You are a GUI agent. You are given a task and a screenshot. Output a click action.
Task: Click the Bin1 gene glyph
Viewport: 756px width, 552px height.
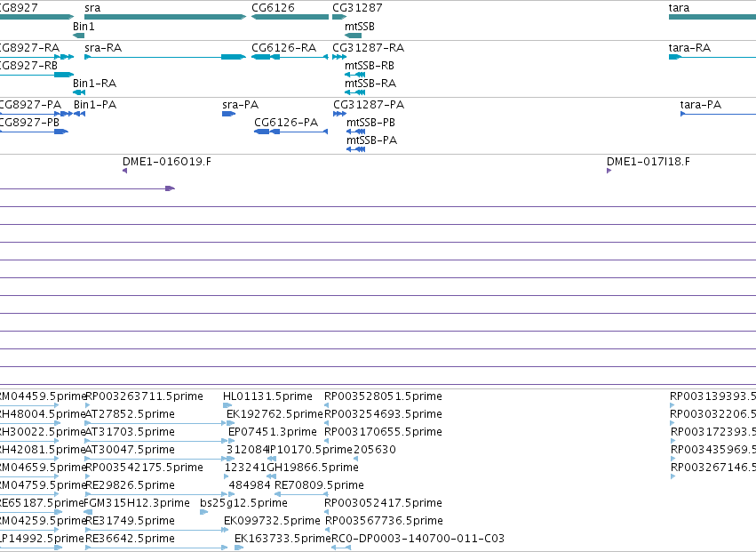[78, 36]
